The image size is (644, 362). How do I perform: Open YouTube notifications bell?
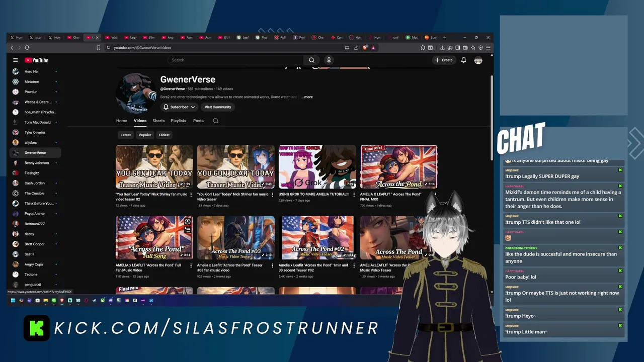pyautogui.click(x=463, y=60)
